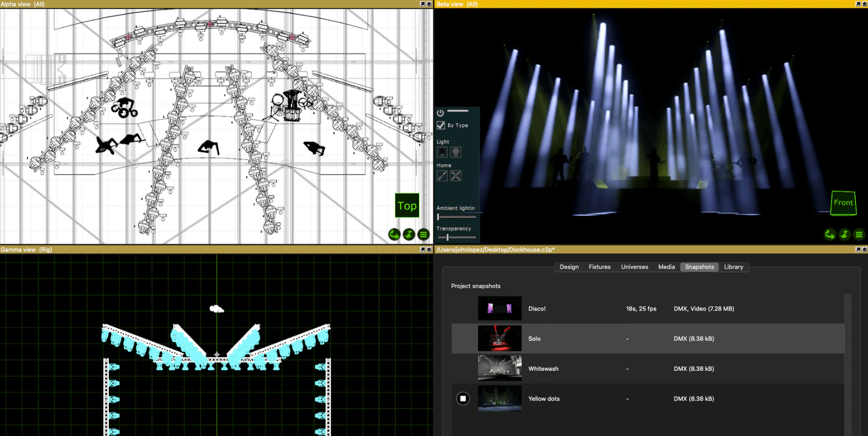Click the zoom arrows icon in Alpha view

409,234
